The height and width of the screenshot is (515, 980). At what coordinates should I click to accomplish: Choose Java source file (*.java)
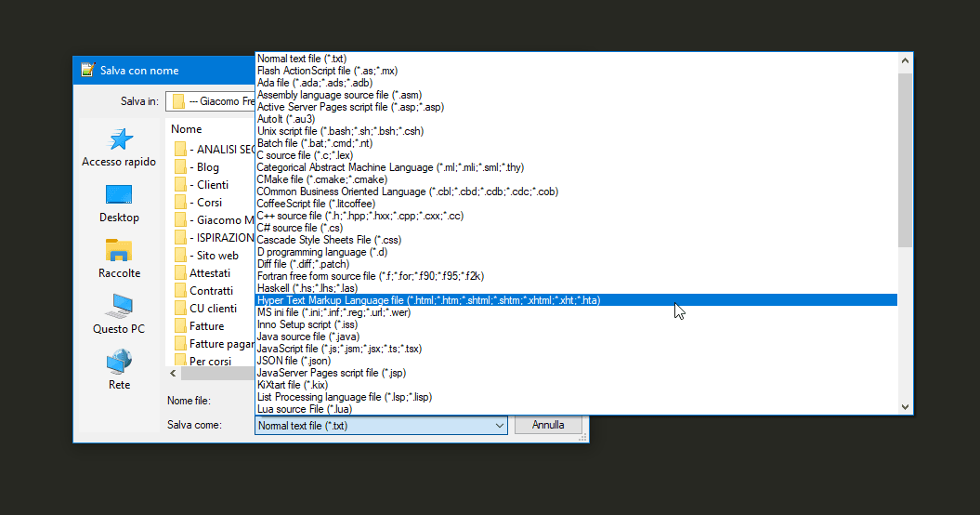(576, 337)
